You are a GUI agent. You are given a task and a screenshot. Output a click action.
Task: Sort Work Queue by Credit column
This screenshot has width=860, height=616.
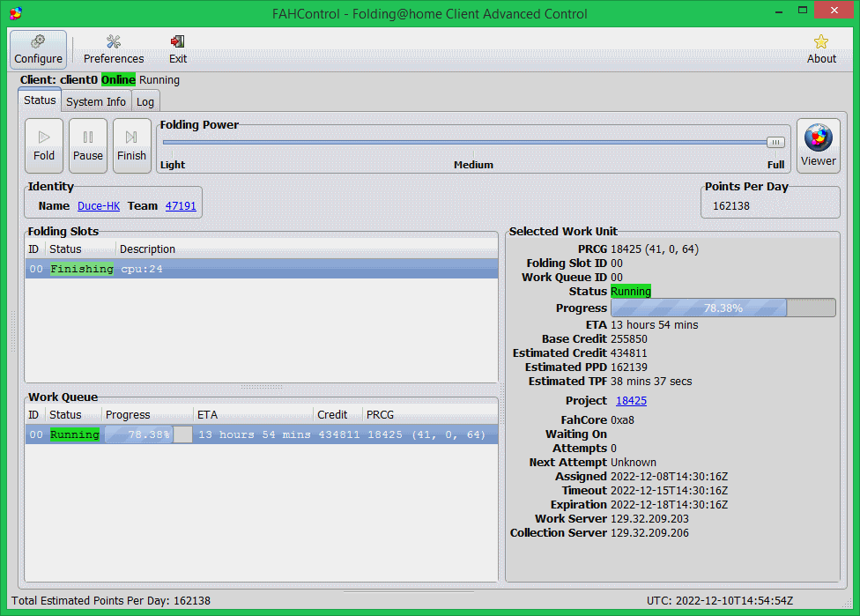(x=337, y=415)
